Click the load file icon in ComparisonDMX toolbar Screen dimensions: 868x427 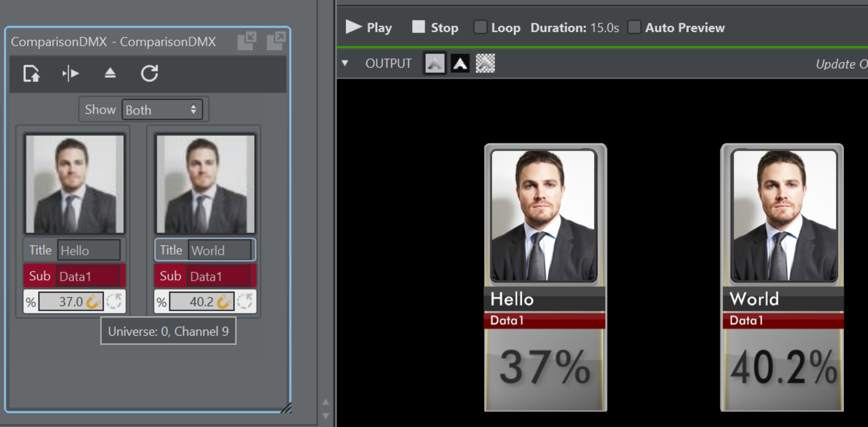coord(31,74)
